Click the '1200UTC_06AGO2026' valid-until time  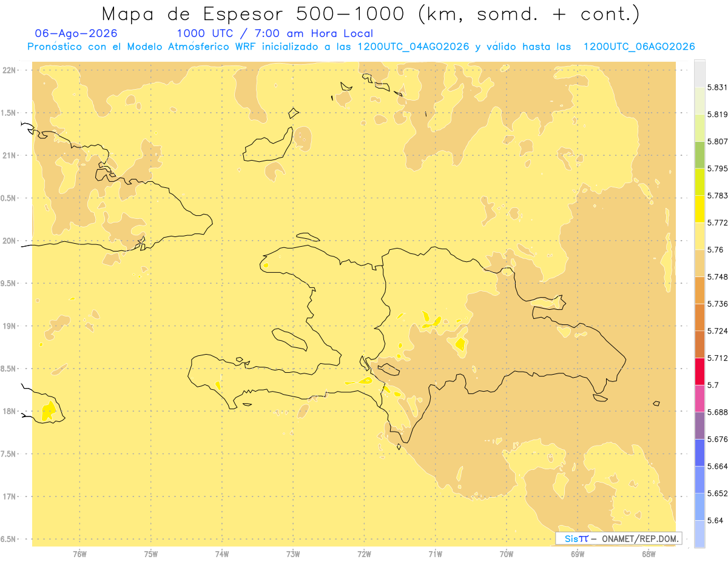click(639, 47)
